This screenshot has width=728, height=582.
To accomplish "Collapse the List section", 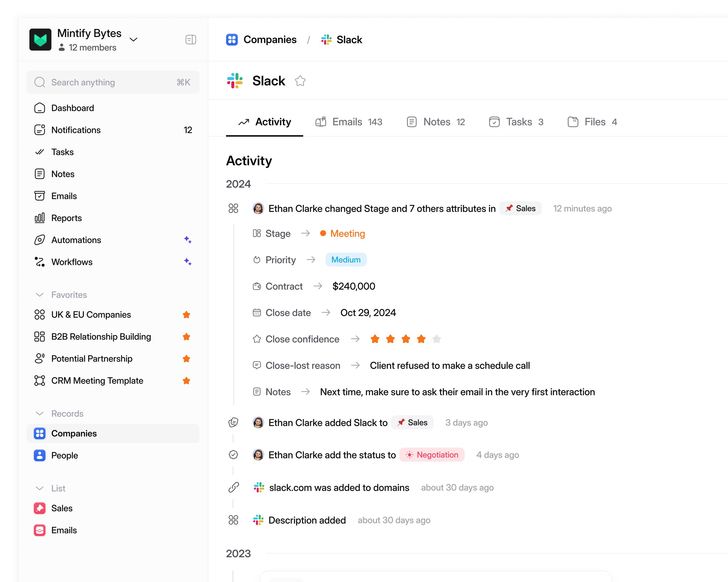I will click(40, 489).
